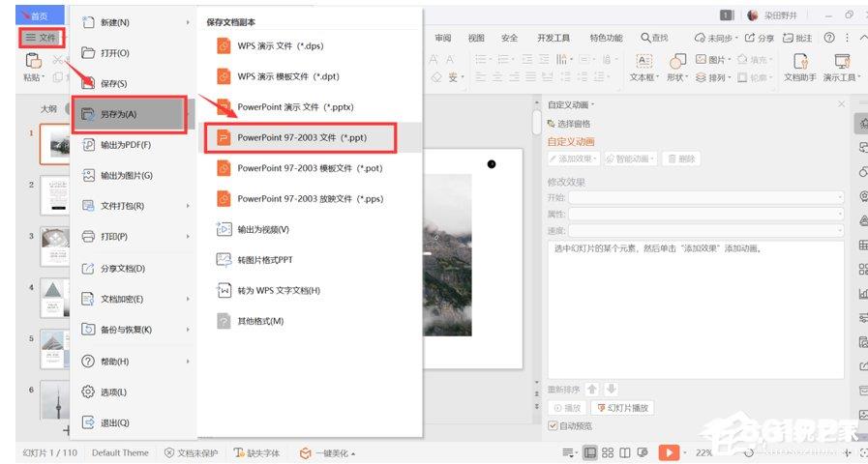Click the 批注 comment button
Screen dimensions: 868x464
(x=797, y=38)
